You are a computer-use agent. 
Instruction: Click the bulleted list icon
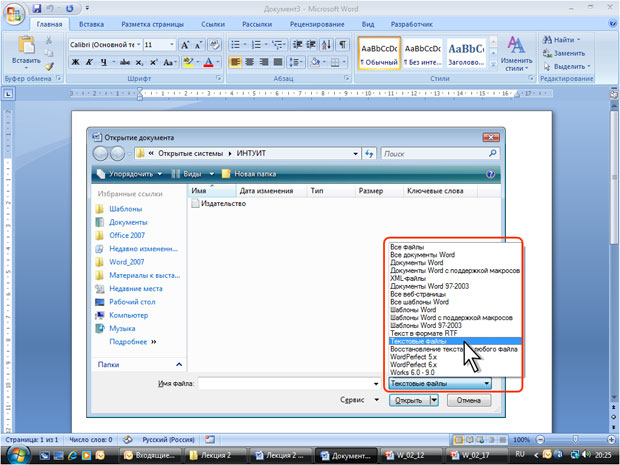point(235,45)
